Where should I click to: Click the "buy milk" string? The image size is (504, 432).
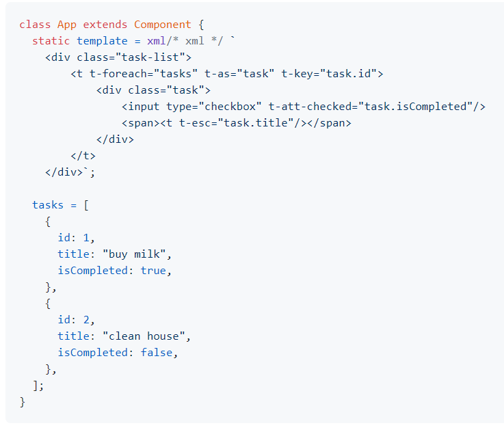[x=134, y=254]
